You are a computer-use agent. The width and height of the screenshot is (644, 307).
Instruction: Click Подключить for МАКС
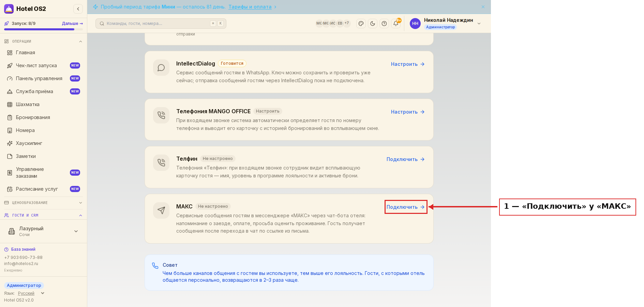click(406, 207)
